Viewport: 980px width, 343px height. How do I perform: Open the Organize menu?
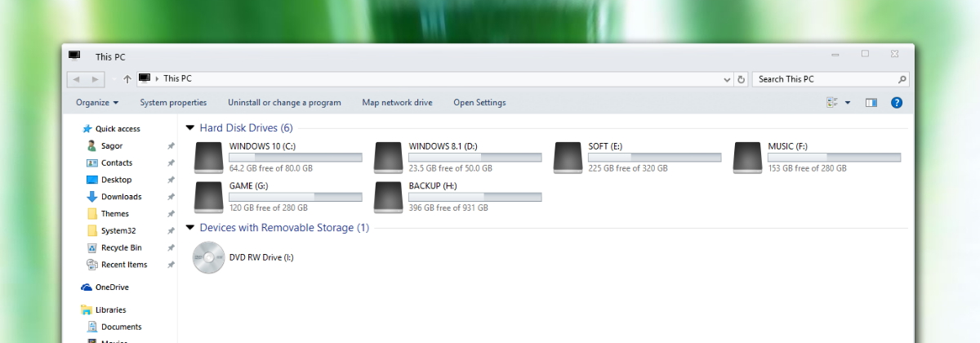[x=97, y=103]
